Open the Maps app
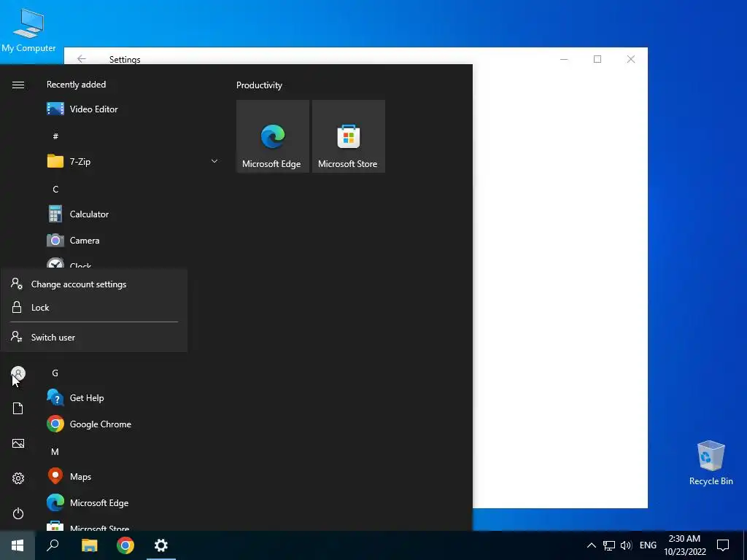 coord(133,476)
